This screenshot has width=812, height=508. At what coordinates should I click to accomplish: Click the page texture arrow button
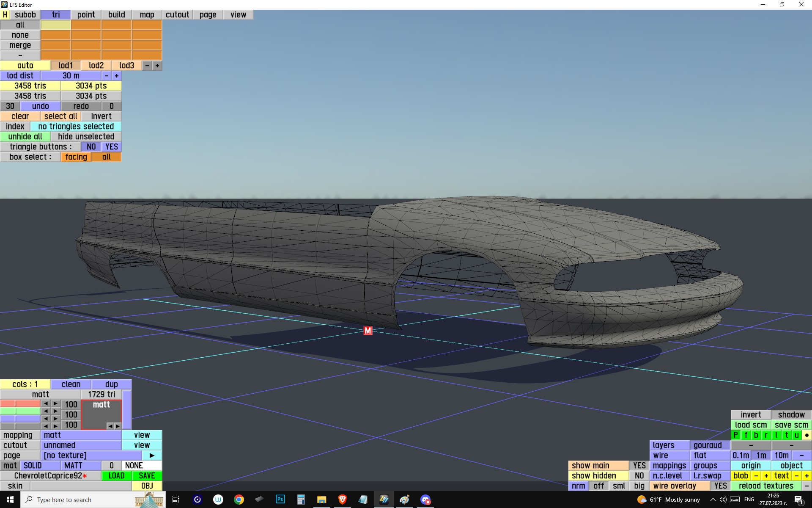152,456
